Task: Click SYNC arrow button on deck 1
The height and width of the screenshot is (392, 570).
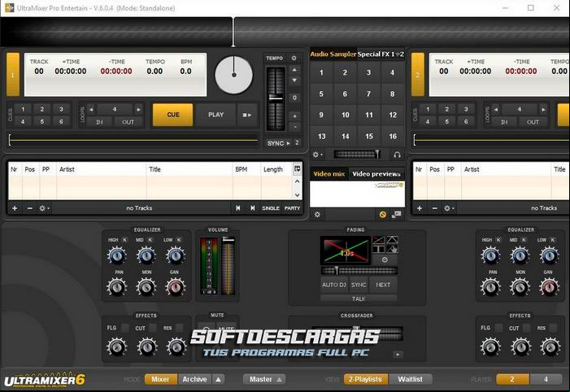Action: (278, 143)
